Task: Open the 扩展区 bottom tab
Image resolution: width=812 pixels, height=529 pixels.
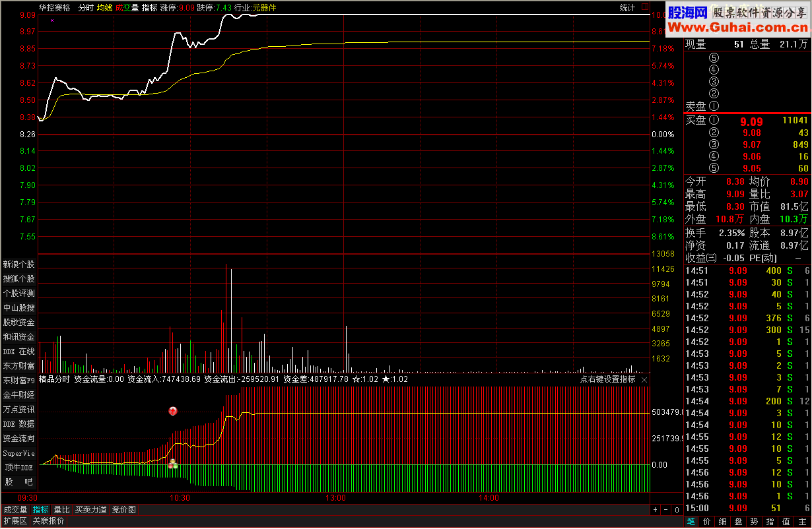Action: tap(15, 521)
